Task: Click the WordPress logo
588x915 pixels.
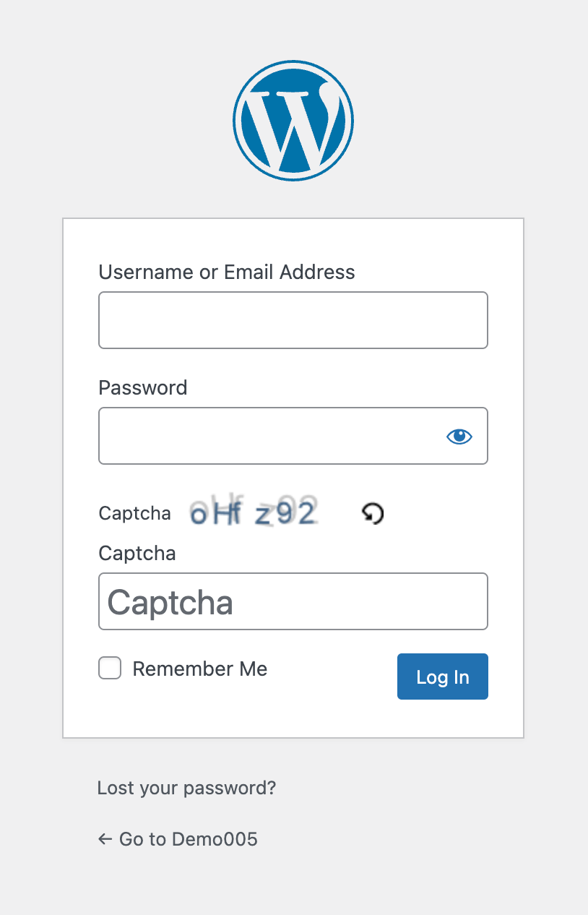Action: (x=293, y=121)
